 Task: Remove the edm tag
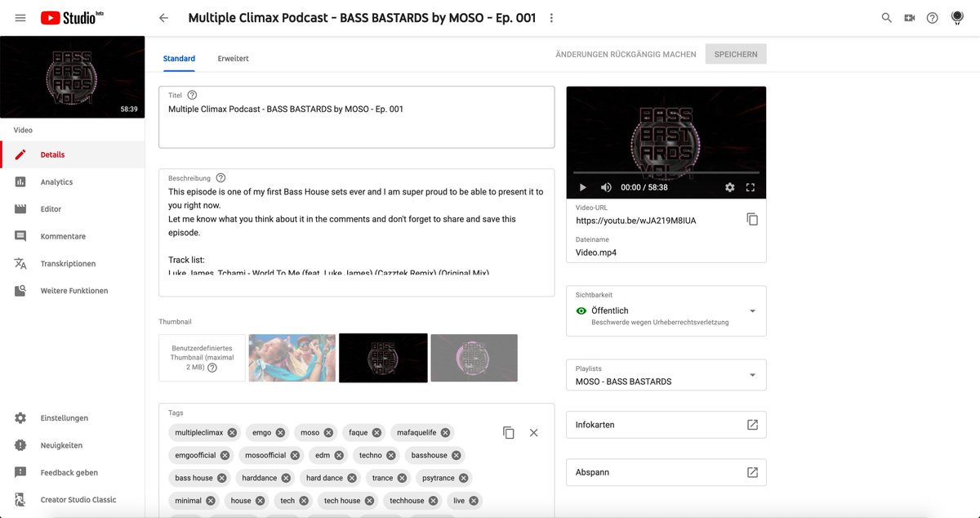tap(339, 455)
